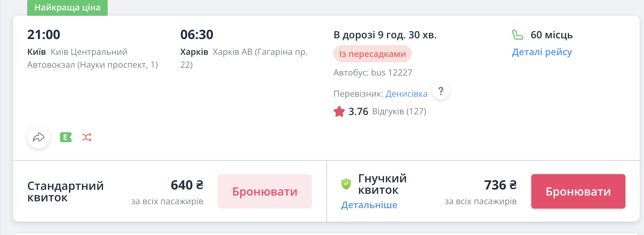
Task: Open the Деталі рейсу link
Action: click(x=542, y=52)
